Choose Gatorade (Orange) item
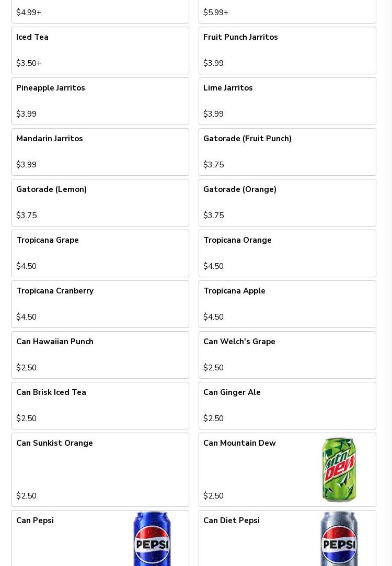 287,202
